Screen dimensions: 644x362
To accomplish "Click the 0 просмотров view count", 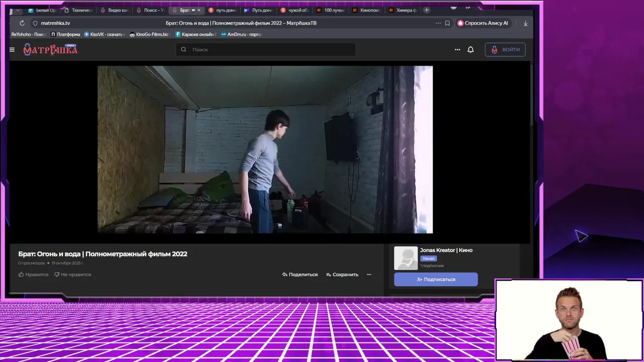I will (31, 263).
